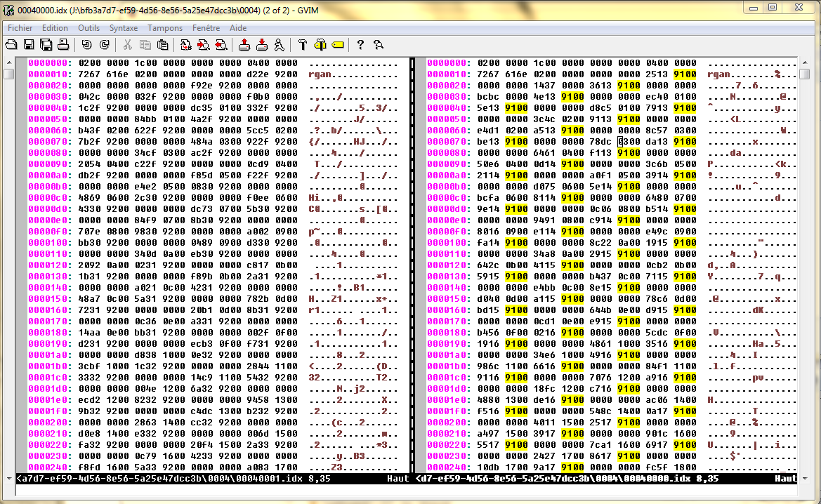
Task: Open Help via question mark icon
Action: click(x=360, y=45)
